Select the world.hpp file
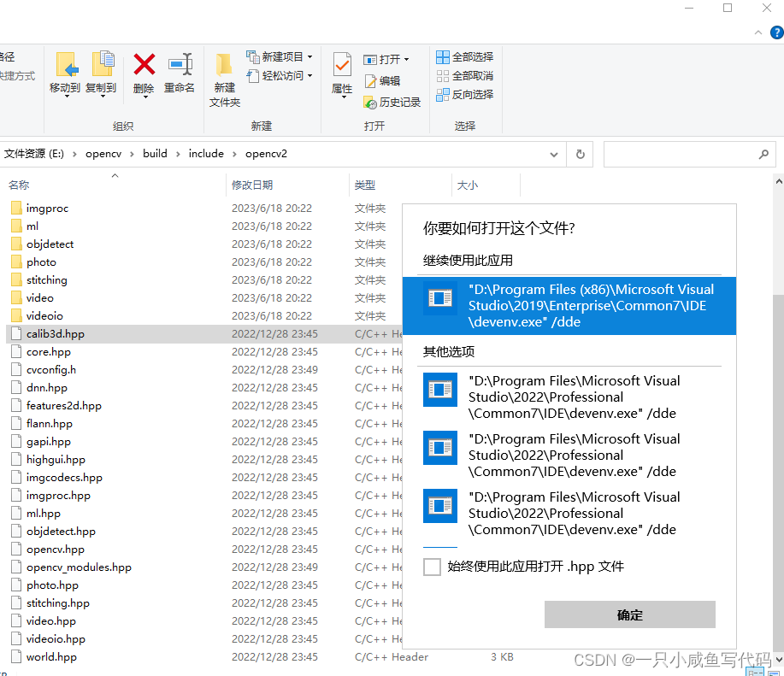The height and width of the screenshot is (676, 784). click(51, 657)
